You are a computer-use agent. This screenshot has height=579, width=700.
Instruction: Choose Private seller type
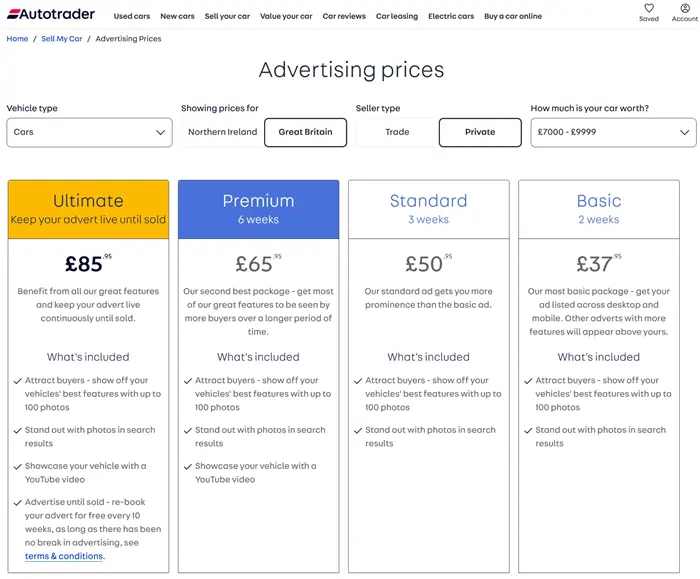click(480, 132)
